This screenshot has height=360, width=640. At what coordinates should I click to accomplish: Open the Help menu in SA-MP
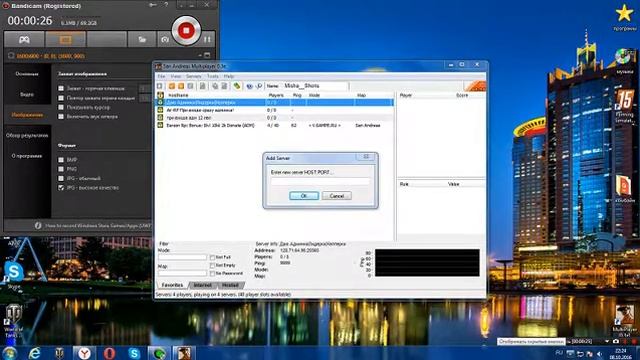pyautogui.click(x=229, y=76)
